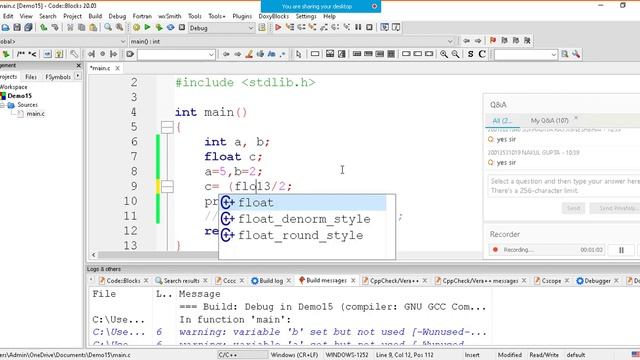The image size is (640, 360).
Task: Open the Debugging windows icon
Action: click(x=384, y=27)
